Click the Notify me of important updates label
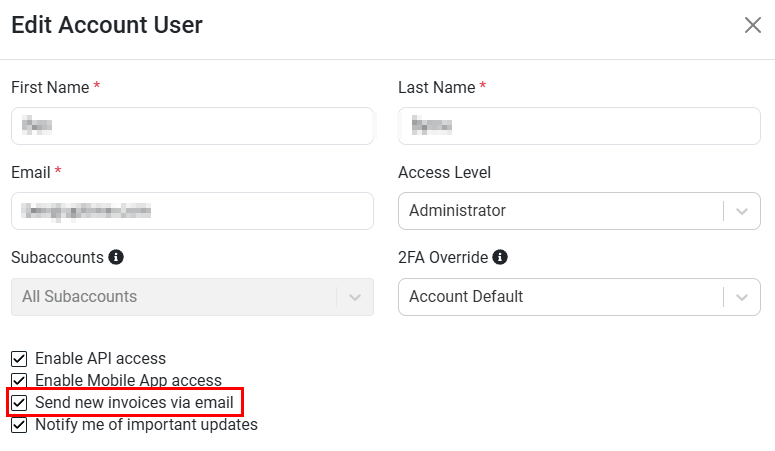 [146, 425]
